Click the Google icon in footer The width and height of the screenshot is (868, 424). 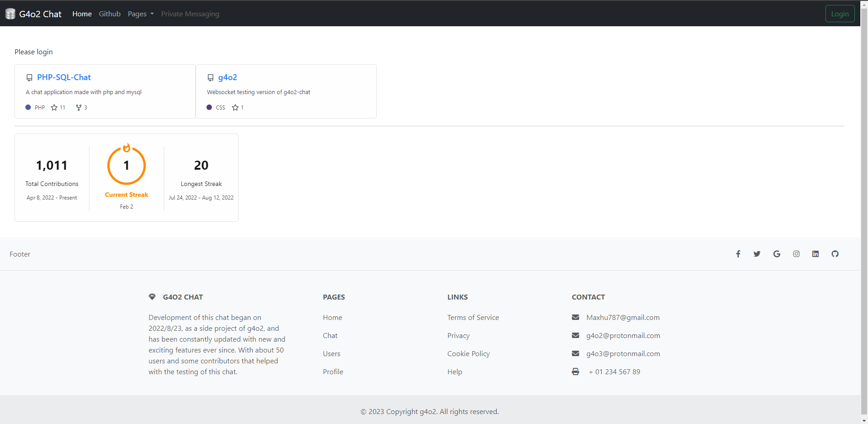[x=777, y=254]
